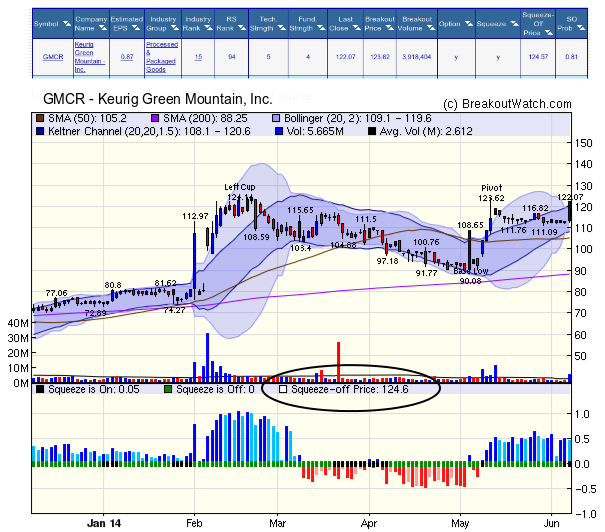Sort by Squeeze-Off Price column arrow
The image size is (605, 532).
point(549,33)
